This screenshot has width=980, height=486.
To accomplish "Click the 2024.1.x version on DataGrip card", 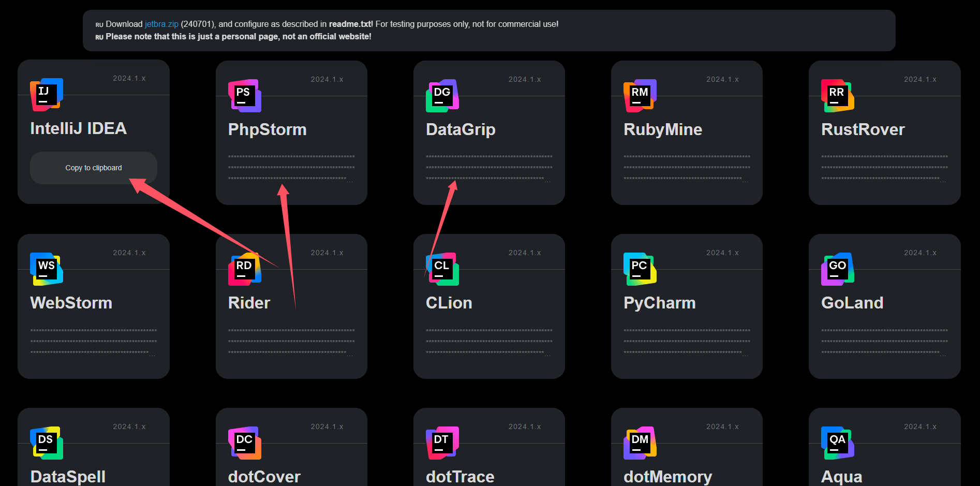I will [x=525, y=80].
